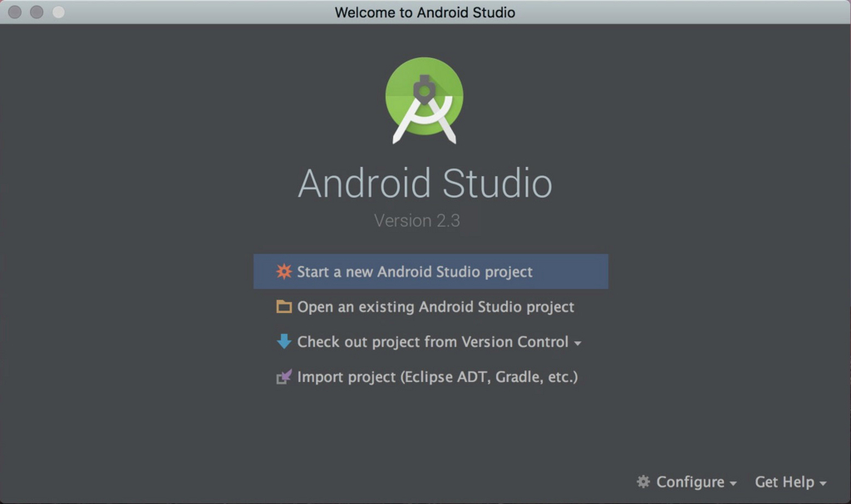
Task: Click the Android Studio title text
Action: [x=425, y=183]
